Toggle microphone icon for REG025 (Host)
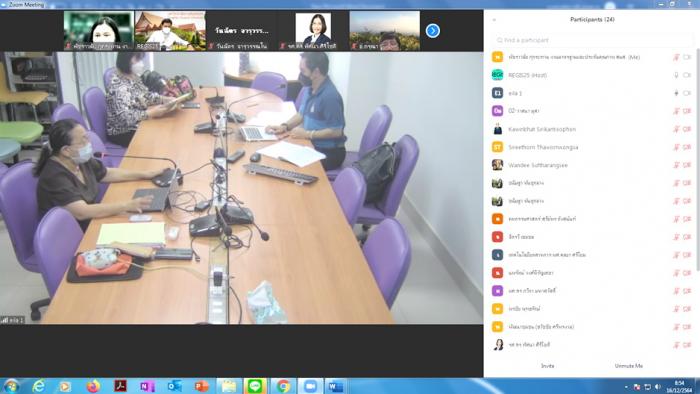The width and height of the screenshot is (700, 394). 676,75
